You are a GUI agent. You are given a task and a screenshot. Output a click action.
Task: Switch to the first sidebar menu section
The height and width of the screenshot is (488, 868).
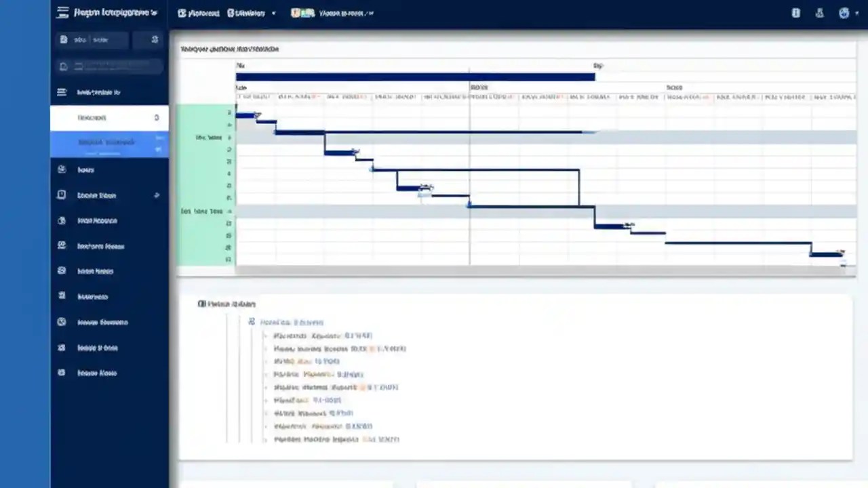click(x=108, y=92)
